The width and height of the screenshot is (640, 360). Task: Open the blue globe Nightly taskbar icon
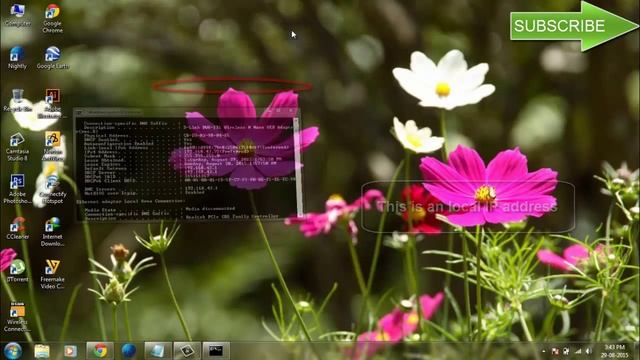tap(129, 351)
